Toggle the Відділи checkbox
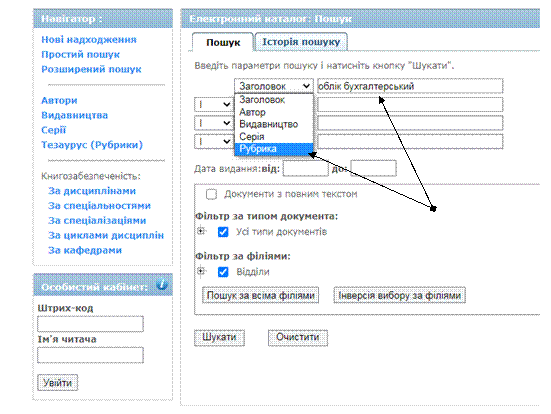The height and width of the screenshot is (414, 551). [223, 272]
